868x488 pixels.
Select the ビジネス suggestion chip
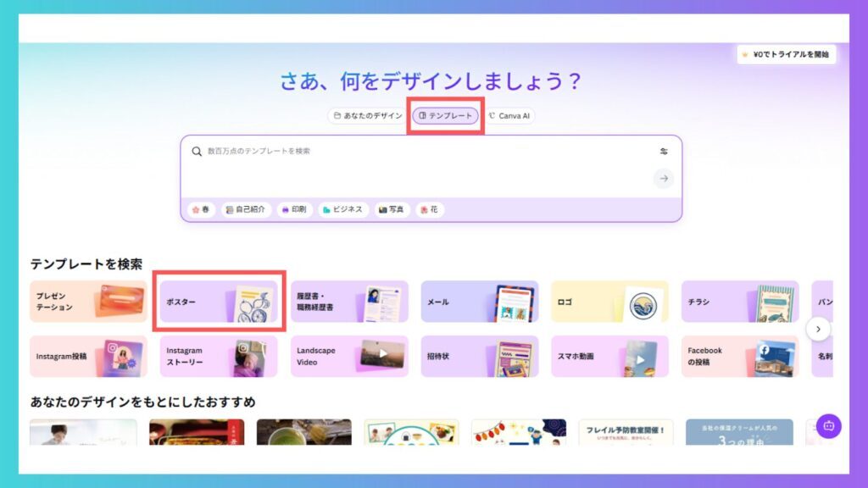click(343, 209)
